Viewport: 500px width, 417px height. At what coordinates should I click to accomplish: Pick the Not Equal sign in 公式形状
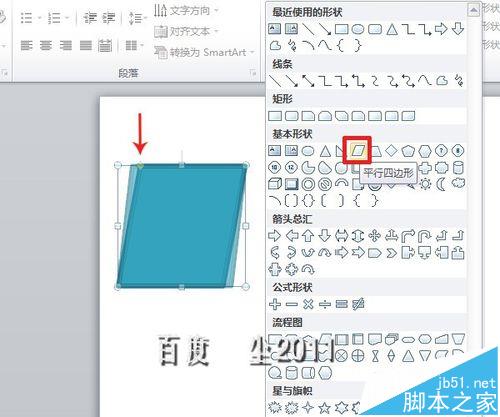358,304
